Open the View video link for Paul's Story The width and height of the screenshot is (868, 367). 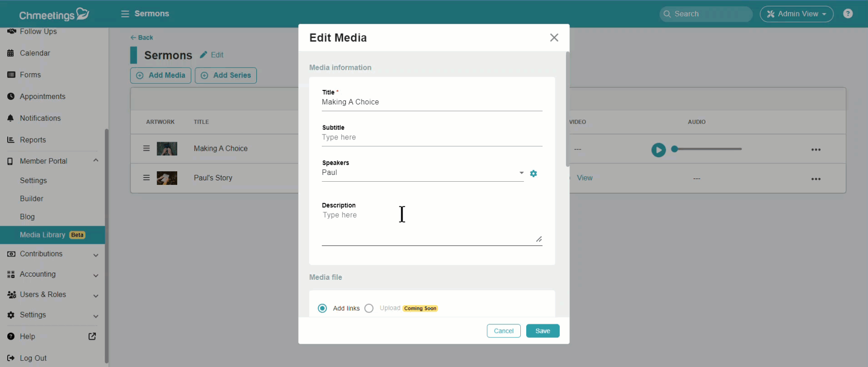click(x=584, y=178)
